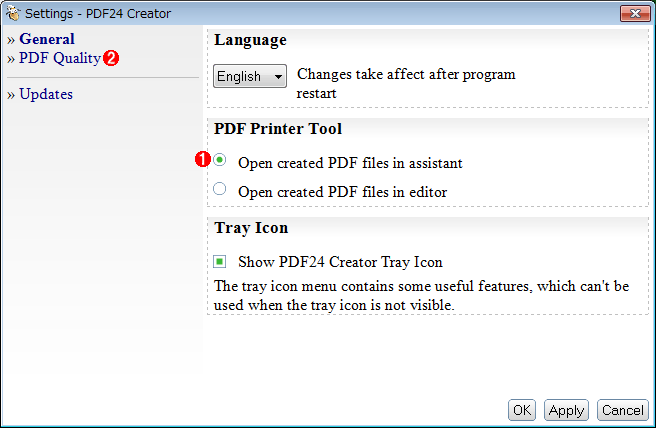The height and width of the screenshot is (428, 656).
Task: Click the arrow bullet beside PDF Quality
Action: [x=11, y=59]
